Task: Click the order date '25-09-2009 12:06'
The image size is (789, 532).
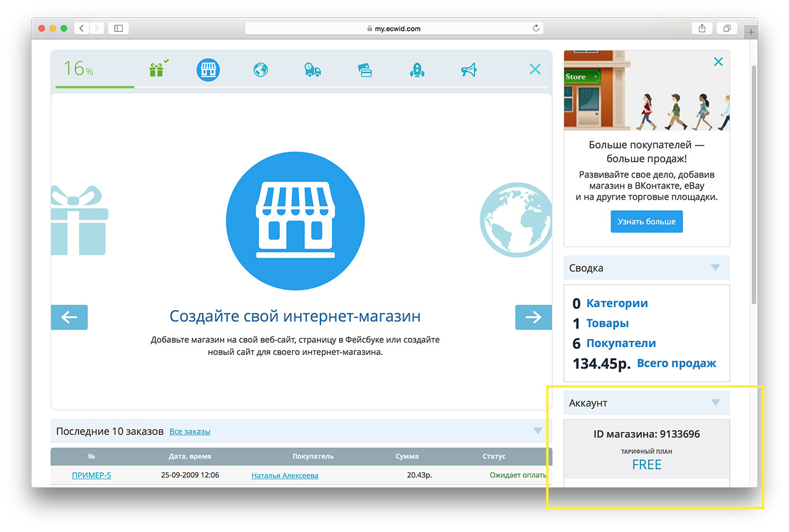Action: (190, 475)
